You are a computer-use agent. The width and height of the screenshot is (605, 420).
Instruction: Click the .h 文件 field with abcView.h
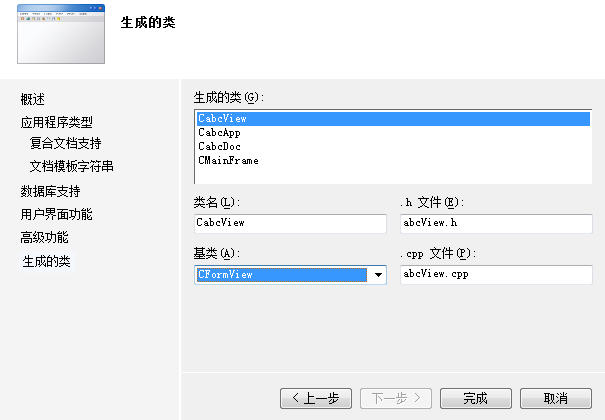pos(496,223)
